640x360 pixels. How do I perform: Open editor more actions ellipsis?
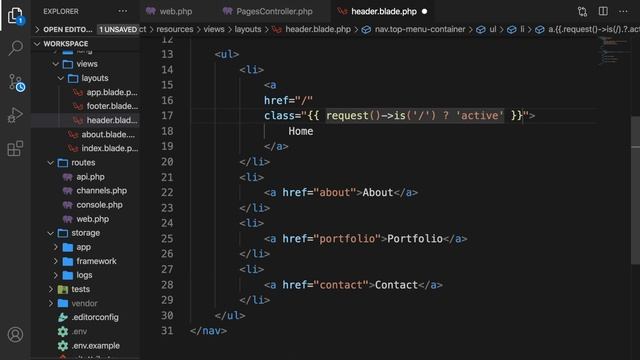coord(623,11)
